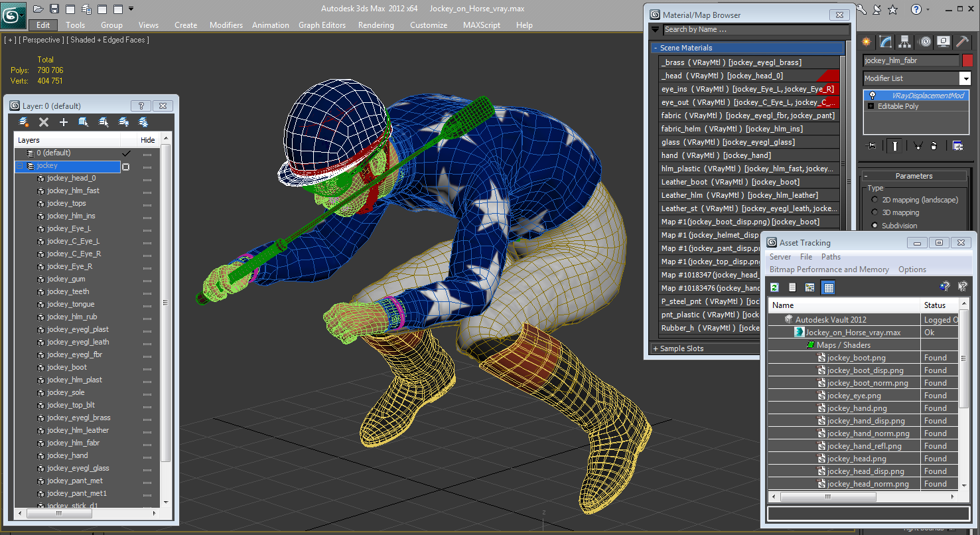Expand the Editable Poly stack entry
The image size is (980, 535).
(x=871, y=106)
